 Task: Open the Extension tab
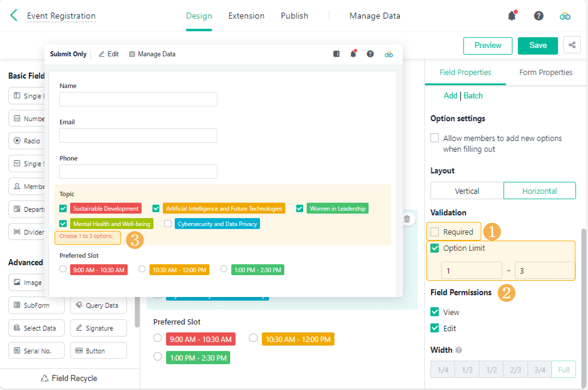point(246,16)
